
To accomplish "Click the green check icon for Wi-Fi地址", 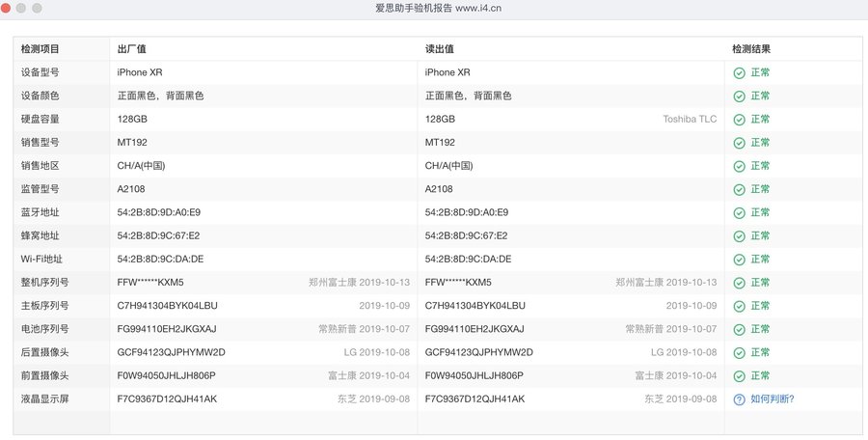I will (739, 260).
